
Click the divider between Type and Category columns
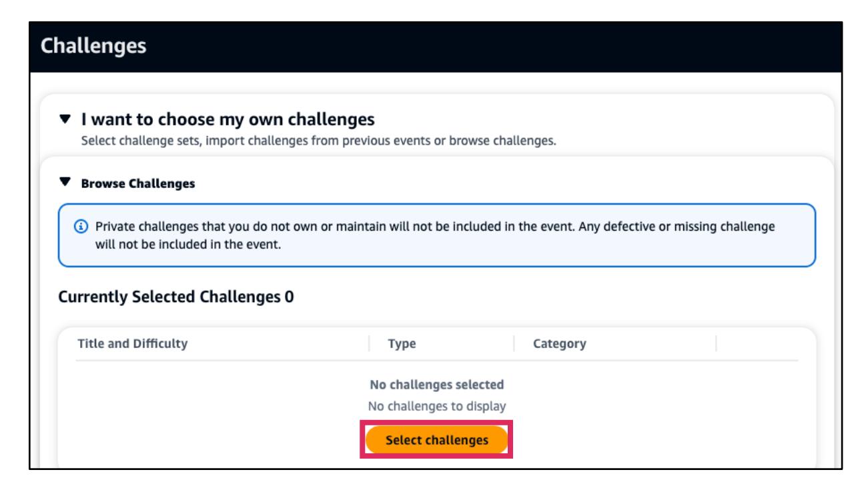point(514,344)
